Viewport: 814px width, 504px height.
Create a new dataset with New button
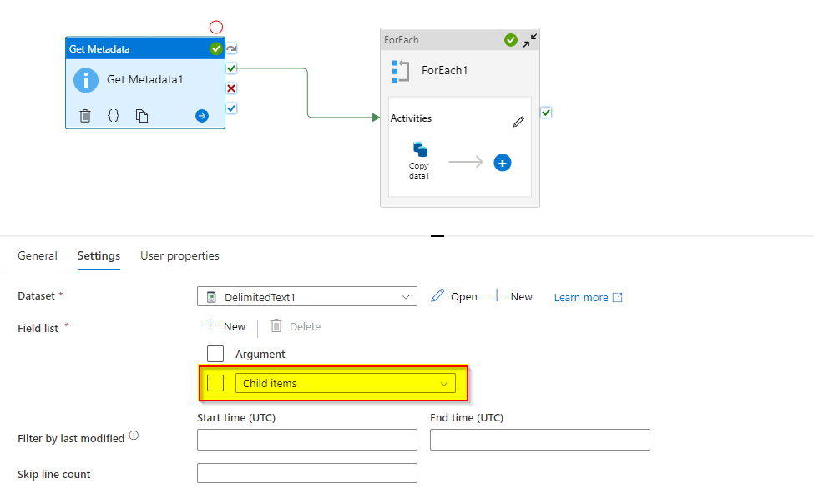point(511,296)
